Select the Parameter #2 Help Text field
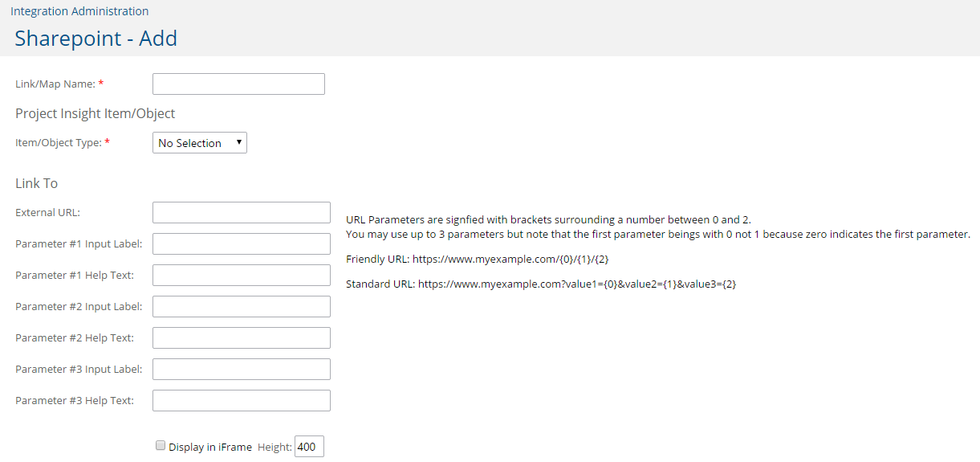Viewport: 980px width, 462px height. pos(242,337)
